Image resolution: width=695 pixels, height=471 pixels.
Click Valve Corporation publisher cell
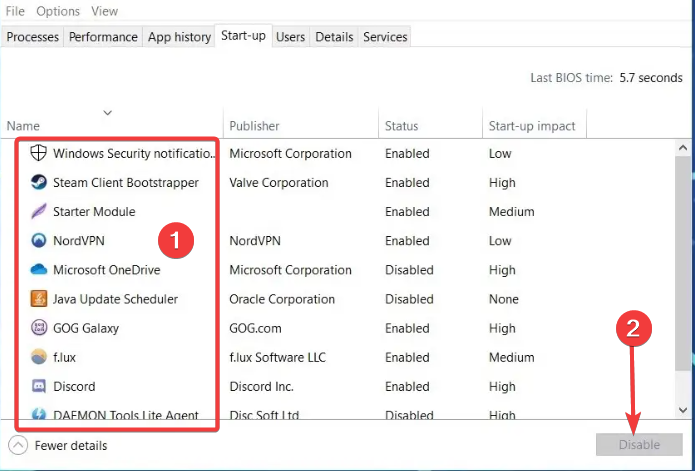coord(279,183)
